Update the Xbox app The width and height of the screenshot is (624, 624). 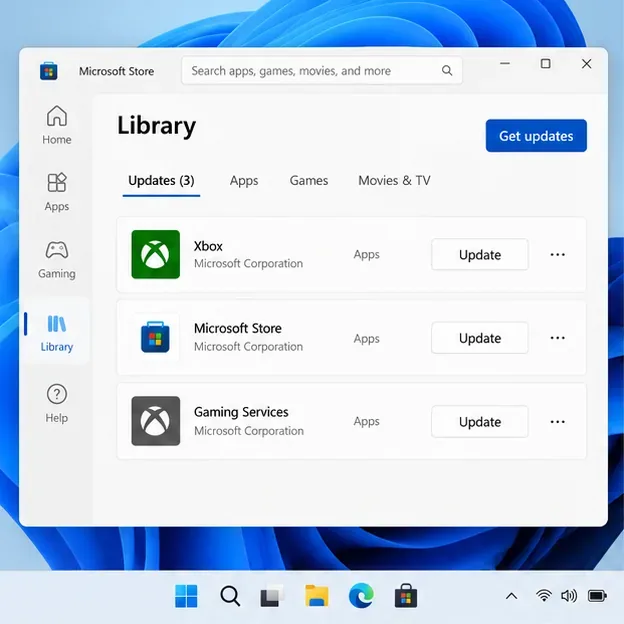480,254
